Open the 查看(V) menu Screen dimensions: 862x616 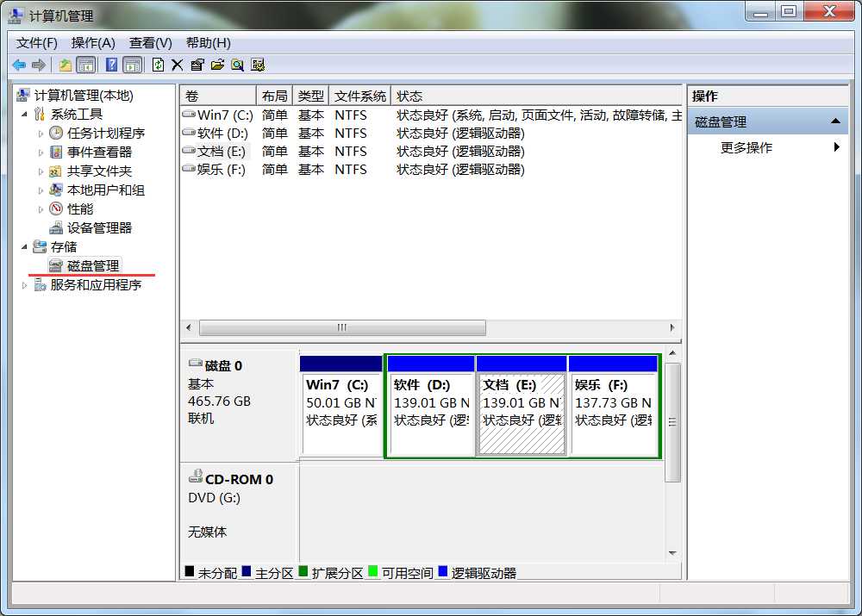pos(150,43)
